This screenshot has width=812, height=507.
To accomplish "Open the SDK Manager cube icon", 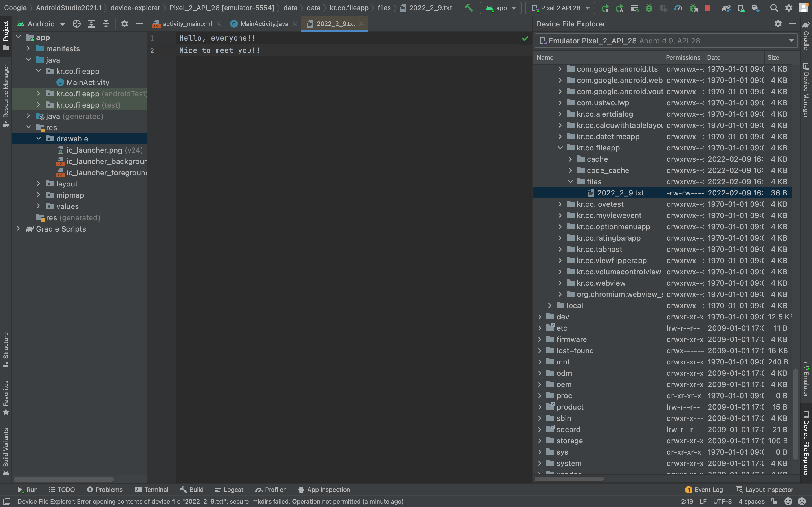I will (755, 8).
